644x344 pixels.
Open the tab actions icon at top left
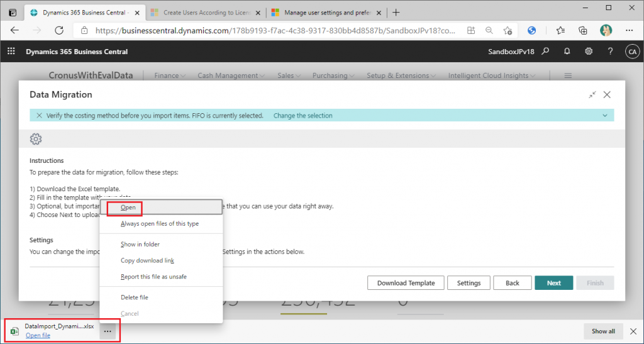pos(13,13)
